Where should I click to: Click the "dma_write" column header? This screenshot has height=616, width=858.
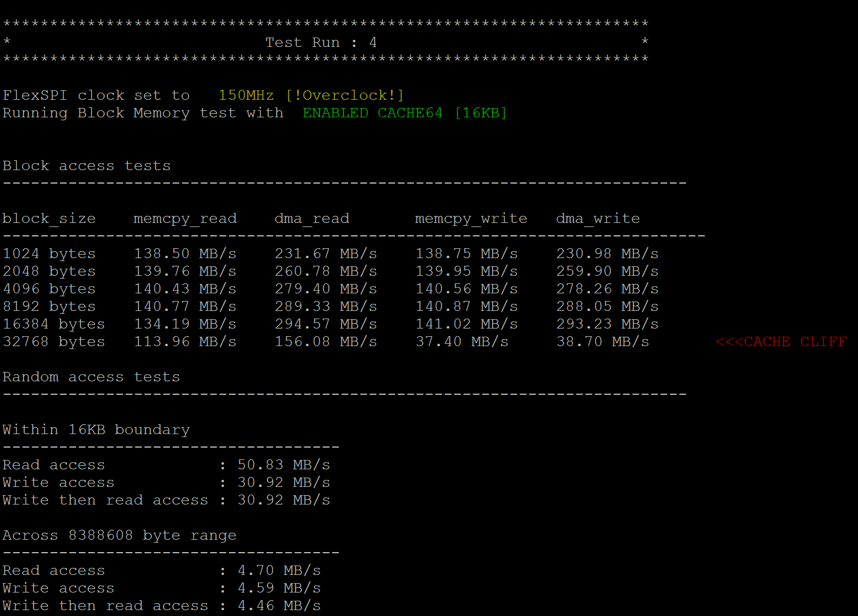[598, 219]
